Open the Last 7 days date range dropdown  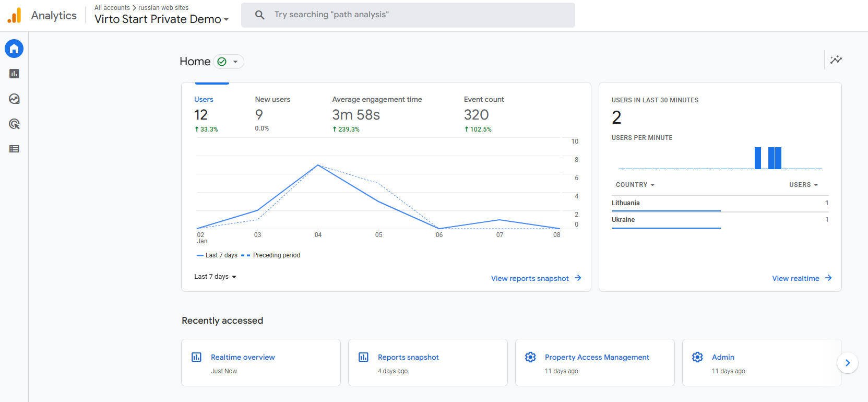[216, 277]
